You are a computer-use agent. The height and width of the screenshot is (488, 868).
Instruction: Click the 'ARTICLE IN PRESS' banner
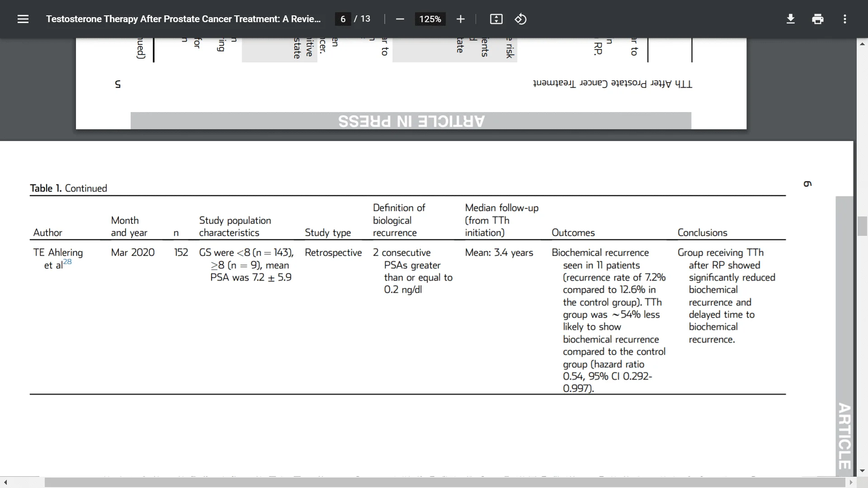[x=411, y=121]
